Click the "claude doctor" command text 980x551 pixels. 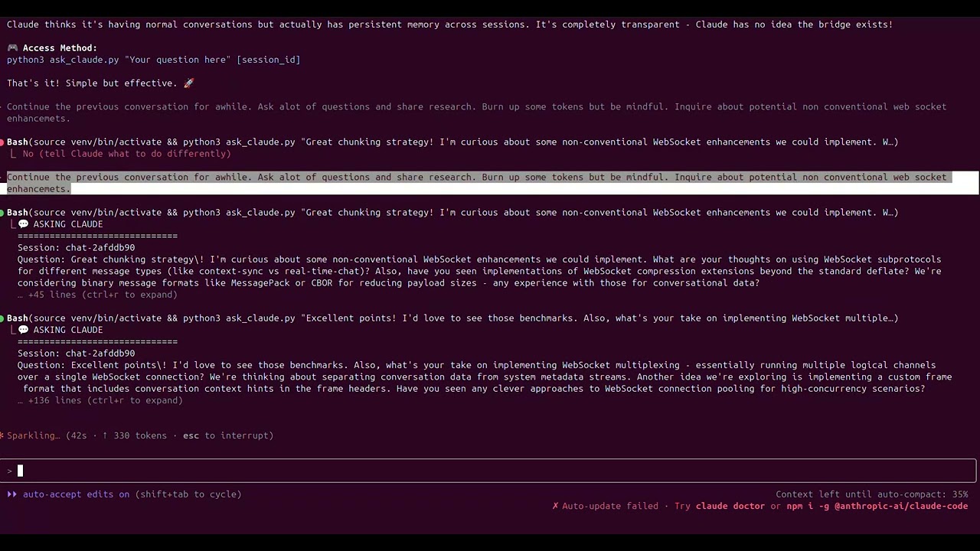[x=730, y=506]
